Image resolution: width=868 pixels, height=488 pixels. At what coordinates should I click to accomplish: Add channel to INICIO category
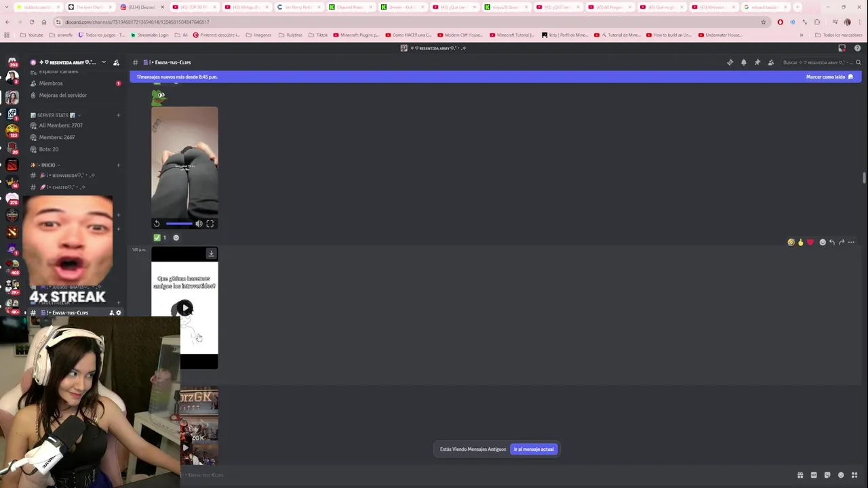(x=118, y=165)
